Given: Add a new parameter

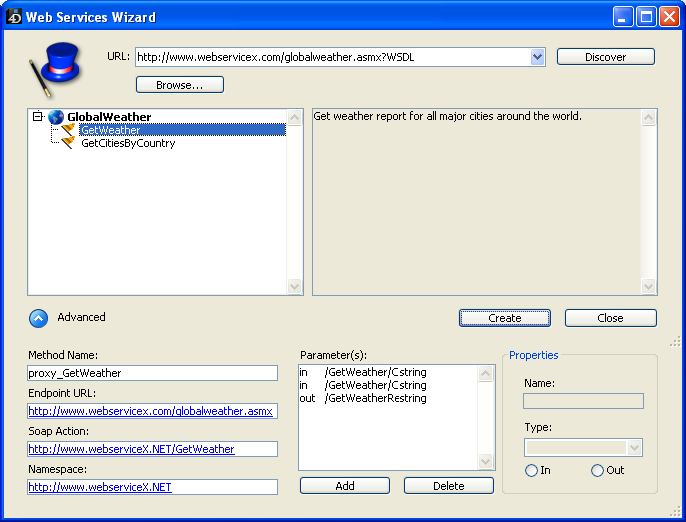Looking at the screenshot, I should [x=345, y=486].
